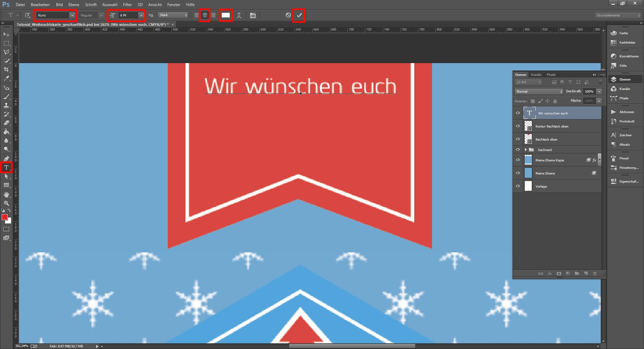Open the Kuro font family dropdown
The height and width of the screenshot is (349, 644).
pyautogui.click(x=72, y=15)
